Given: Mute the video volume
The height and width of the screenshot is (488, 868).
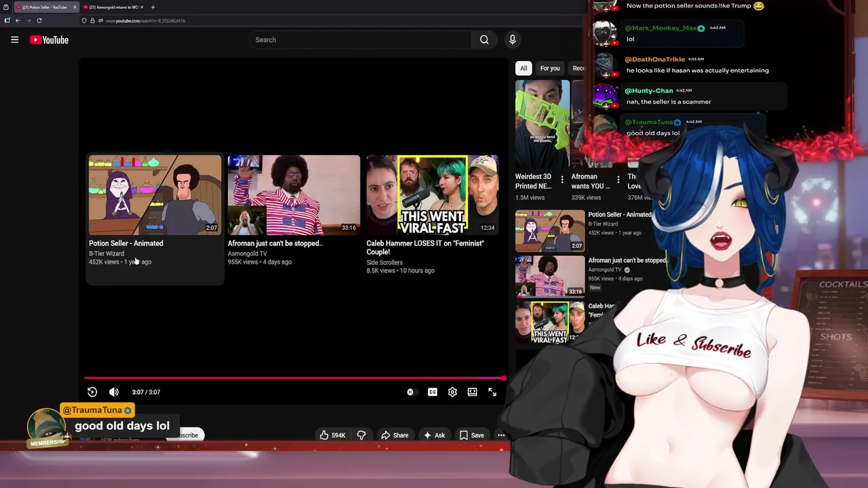Looking at the screenshot, I should click(x=114, y=392).
